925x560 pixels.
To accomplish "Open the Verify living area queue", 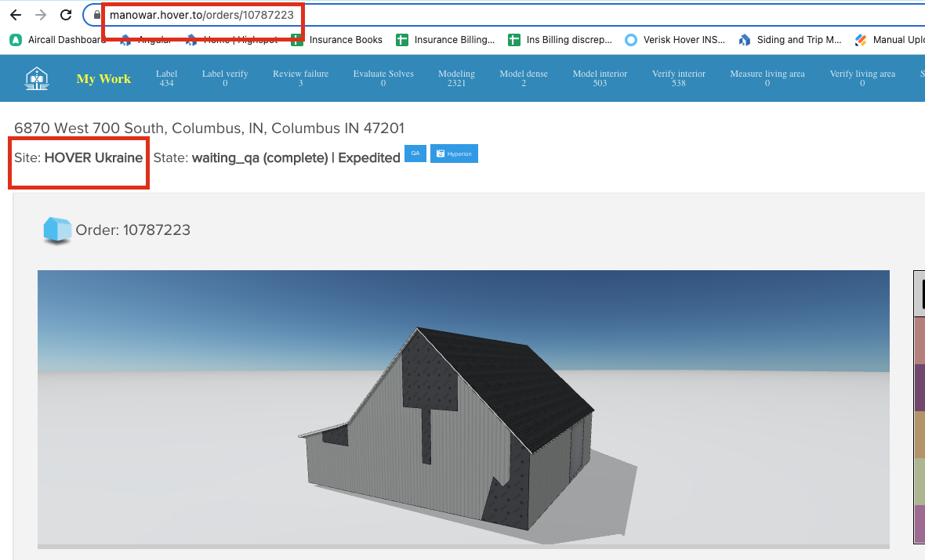I will coord(862,78).
